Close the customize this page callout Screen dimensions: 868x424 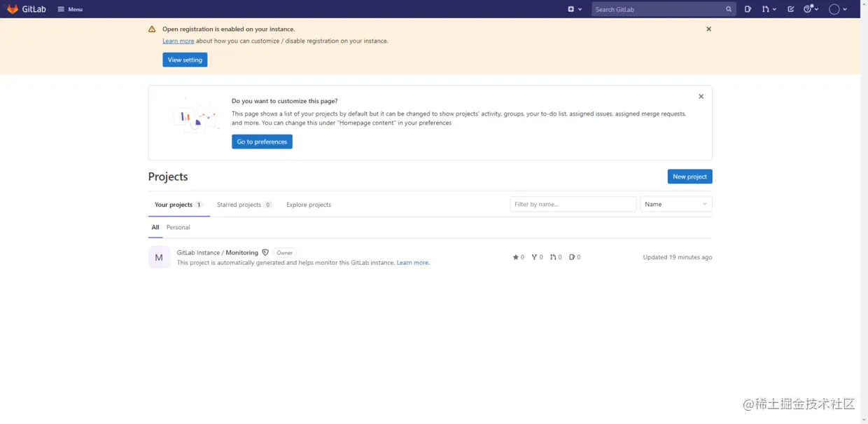coord(701,97)
